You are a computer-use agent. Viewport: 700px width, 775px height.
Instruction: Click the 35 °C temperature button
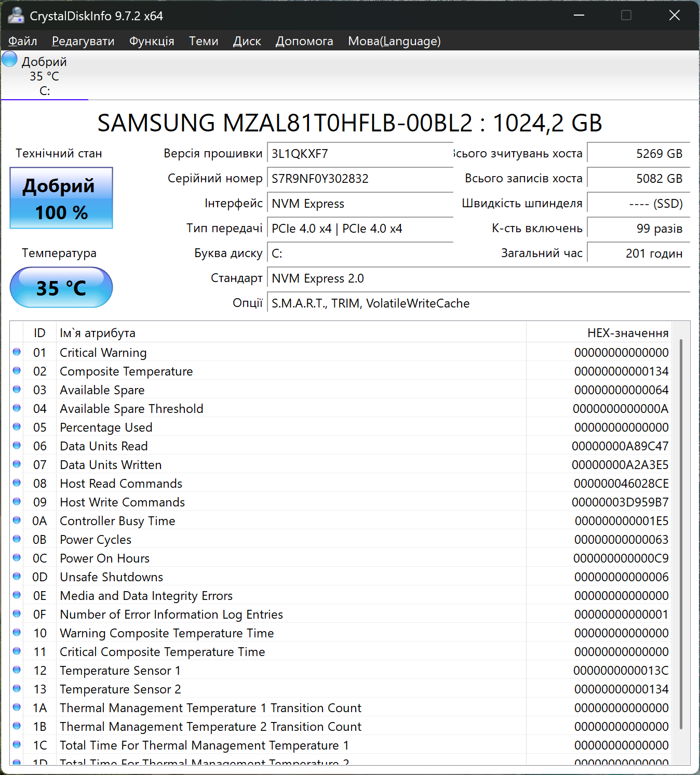[61, 287]
